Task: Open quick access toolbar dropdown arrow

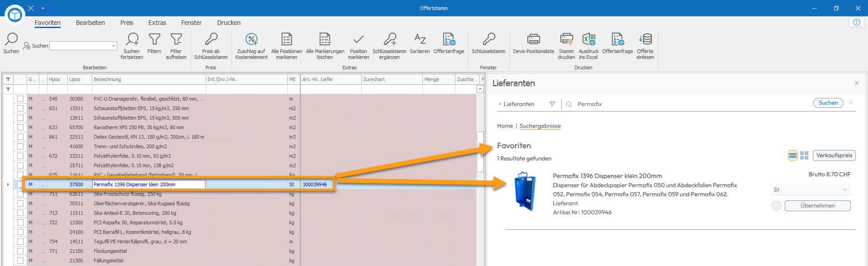Action: 43,8
